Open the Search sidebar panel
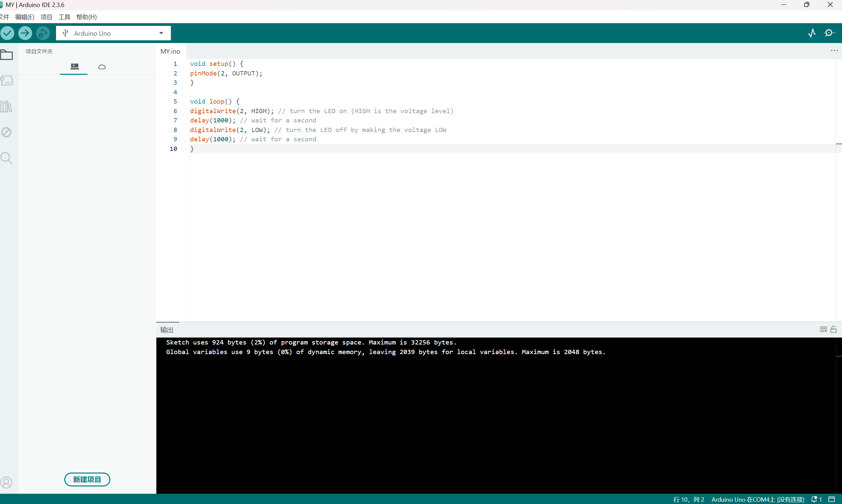 click(x=6, y=158)
